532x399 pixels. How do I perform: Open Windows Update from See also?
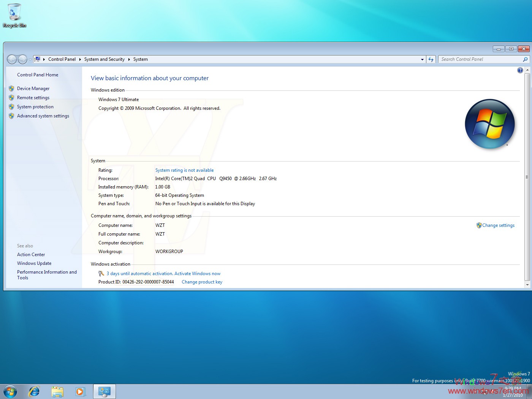[x=34, y=263]
